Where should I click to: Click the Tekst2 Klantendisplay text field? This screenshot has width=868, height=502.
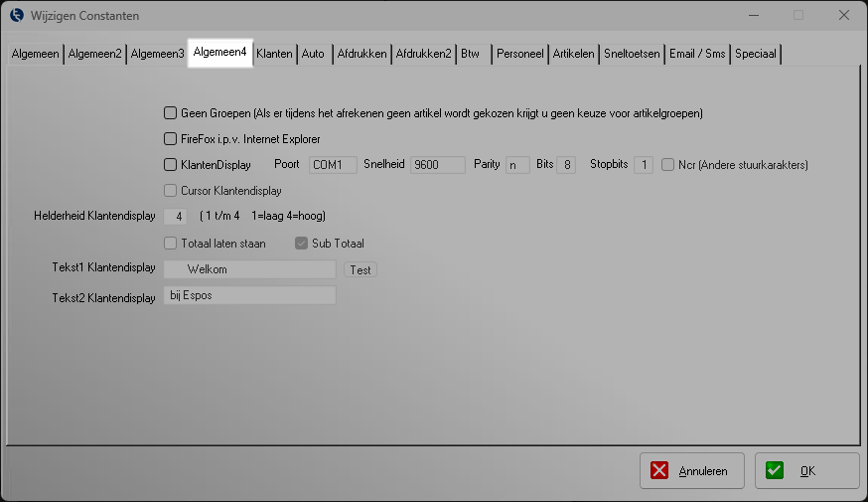[x=249, y=295]
